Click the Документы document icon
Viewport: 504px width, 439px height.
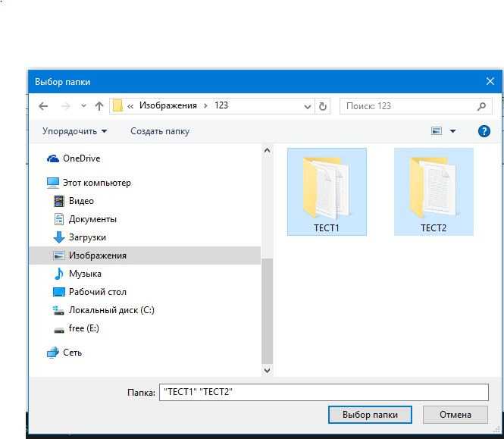[59, 219]
